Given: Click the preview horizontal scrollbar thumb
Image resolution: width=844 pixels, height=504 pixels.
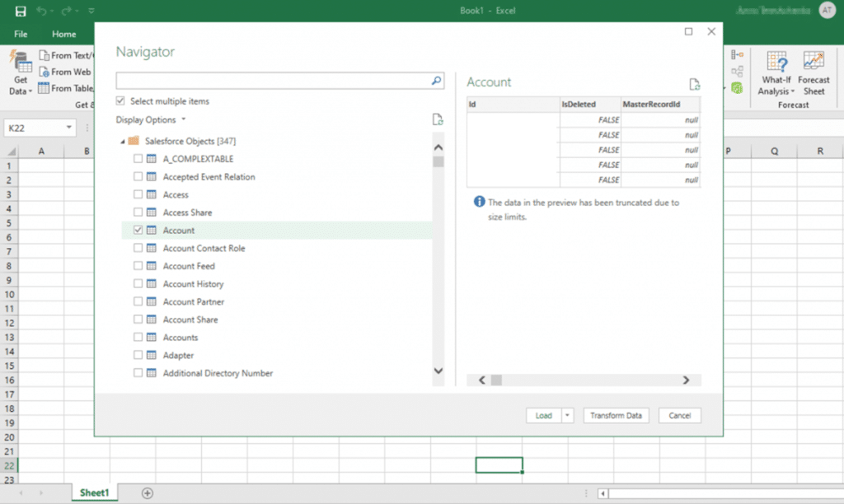Looking at the screenshot, I should pyautogui.click(x=496, y=380).
